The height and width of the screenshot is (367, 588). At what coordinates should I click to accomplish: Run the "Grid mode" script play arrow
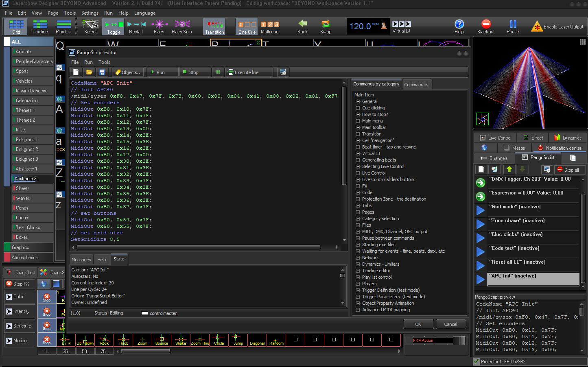(x=481, y=210)
